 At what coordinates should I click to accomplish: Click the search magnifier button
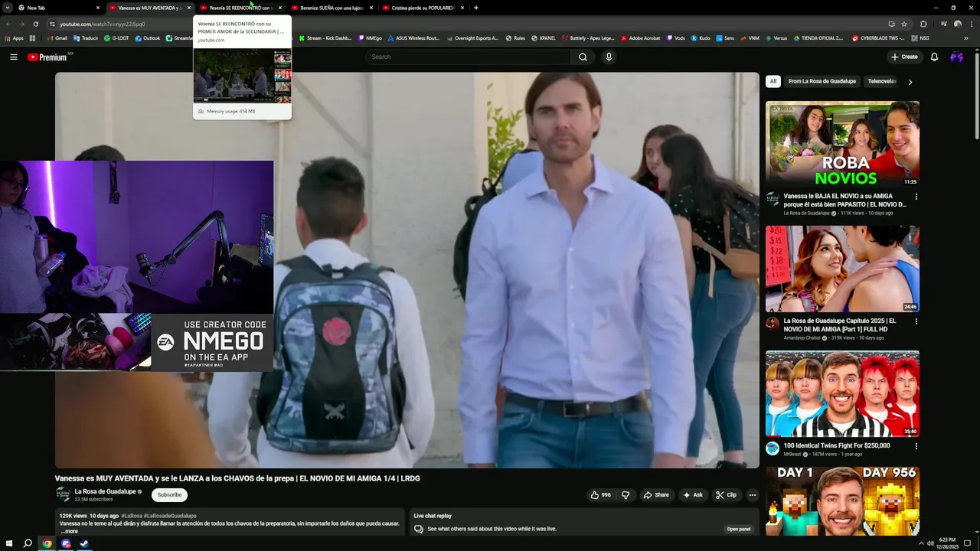pos(583,57)
